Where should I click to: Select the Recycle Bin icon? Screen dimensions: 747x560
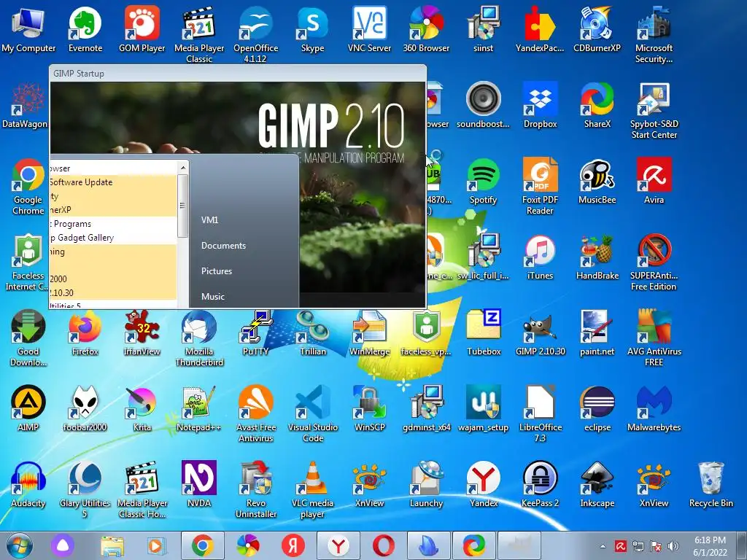711,484
